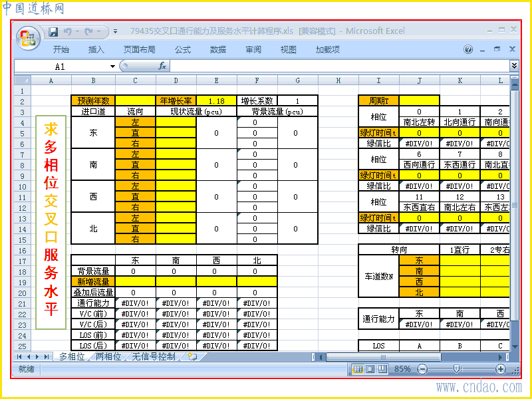The image size is (532, 399).
Task: Expand the formula bar with the chevron
Action: tap(514, 65)
